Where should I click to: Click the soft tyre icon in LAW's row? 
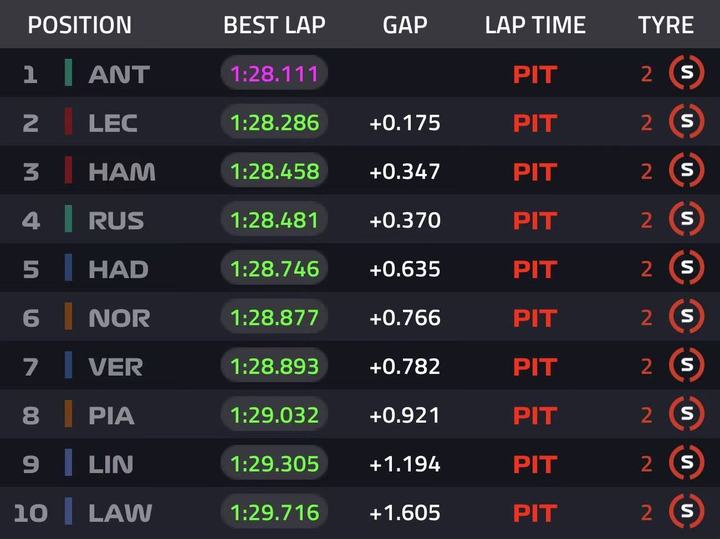click(x=686, y=511)
